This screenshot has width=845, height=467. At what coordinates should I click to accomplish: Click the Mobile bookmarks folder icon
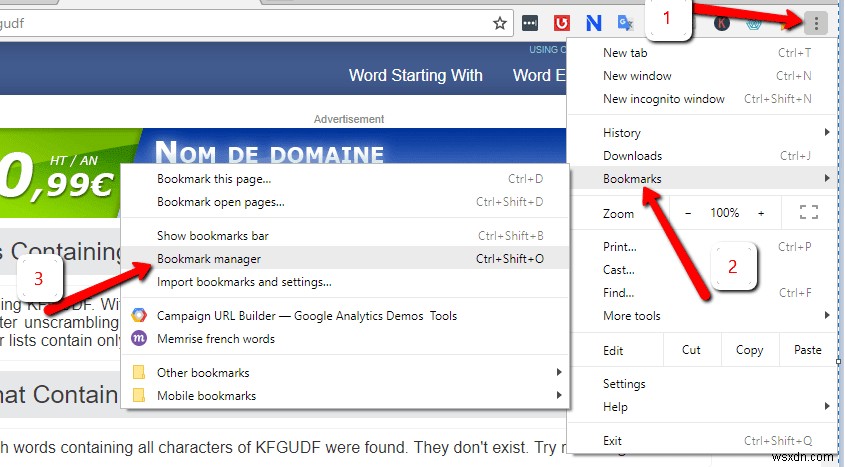(x=138, y=395)
